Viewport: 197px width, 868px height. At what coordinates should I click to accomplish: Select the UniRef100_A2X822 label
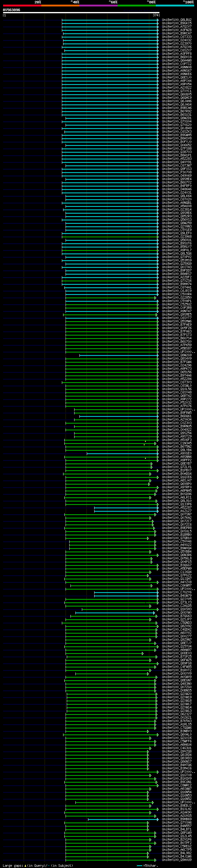[x=176, y=88]
